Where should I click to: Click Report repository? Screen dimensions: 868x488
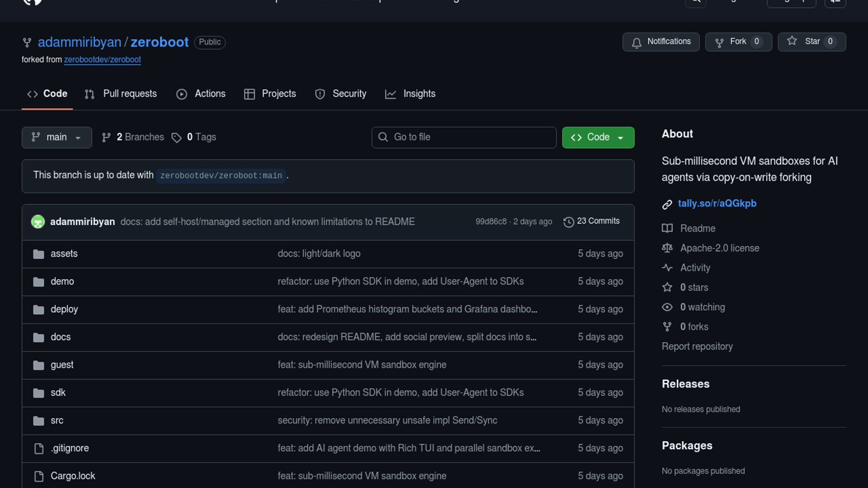point(697,347)
